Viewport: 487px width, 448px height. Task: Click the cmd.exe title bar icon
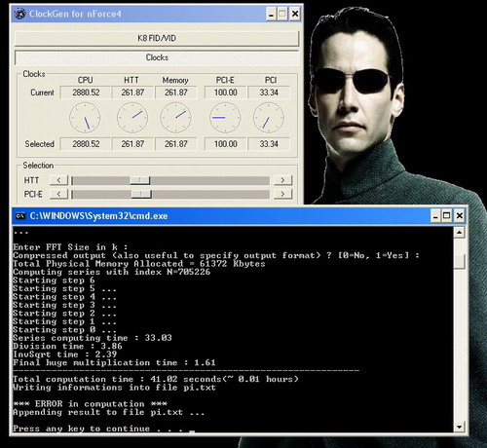point(20,216)
